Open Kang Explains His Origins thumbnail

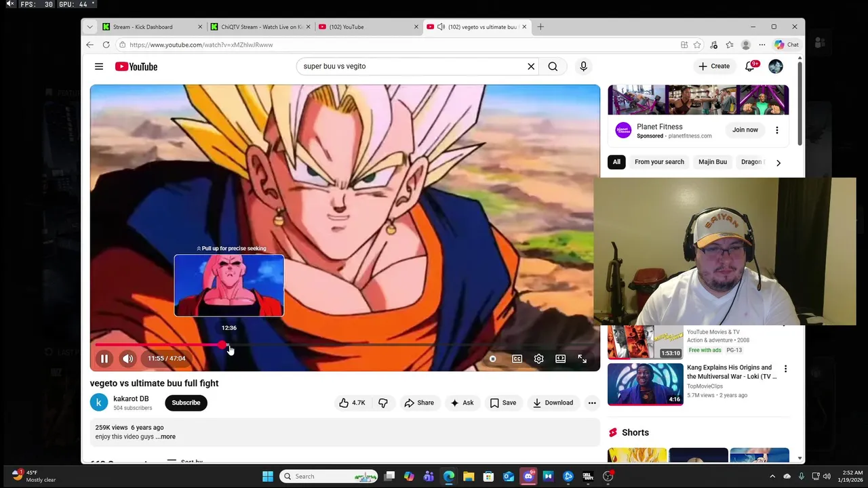pyautogui.click(x=646, y=384)
